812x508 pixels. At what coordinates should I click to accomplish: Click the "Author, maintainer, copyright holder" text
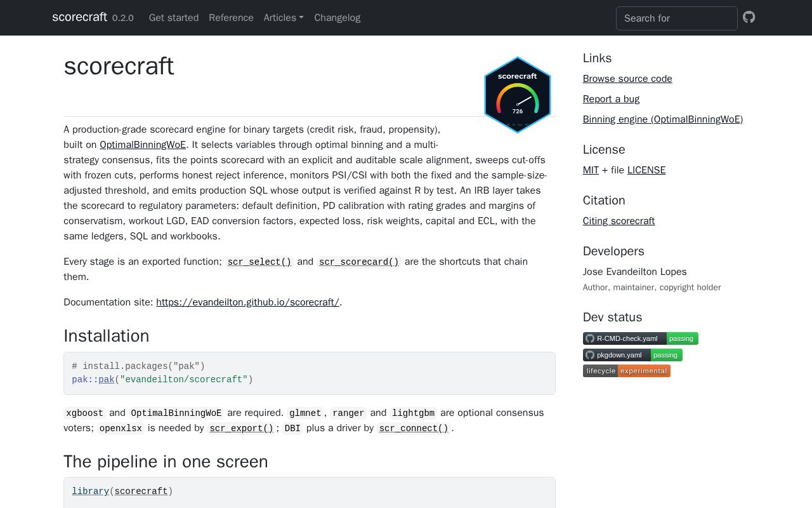pos(652,288)
